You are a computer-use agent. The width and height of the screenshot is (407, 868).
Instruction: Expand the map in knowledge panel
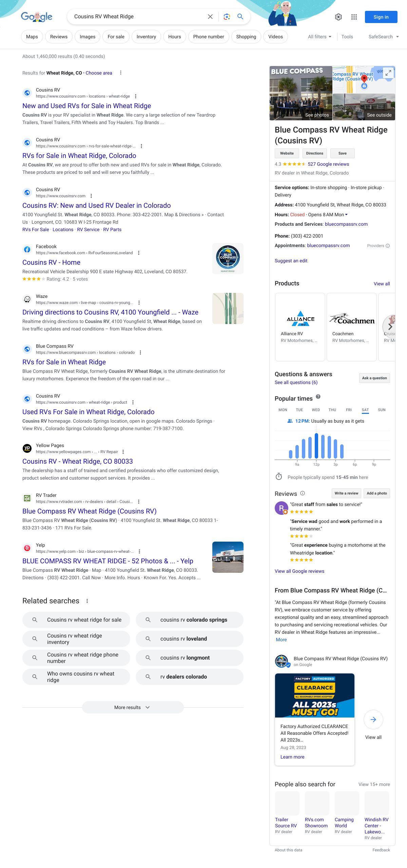(388, 73)
